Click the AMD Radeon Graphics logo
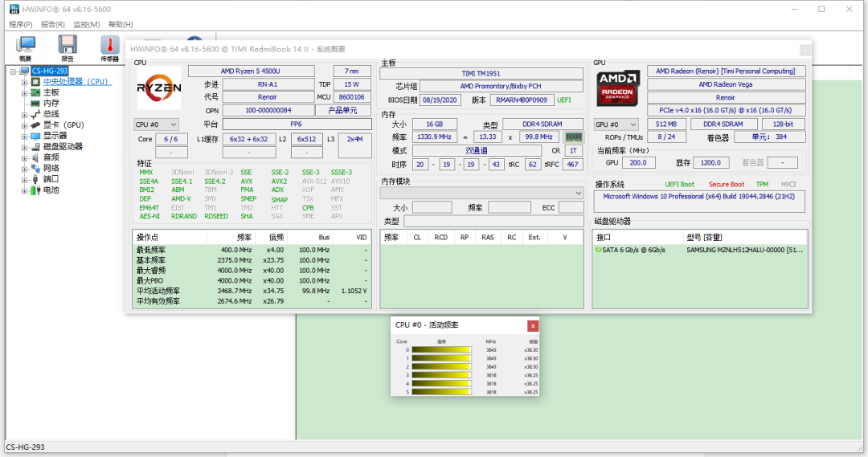The width and height of the screenshot is (868, 457). pyautogui.click(x=618, y=88)
